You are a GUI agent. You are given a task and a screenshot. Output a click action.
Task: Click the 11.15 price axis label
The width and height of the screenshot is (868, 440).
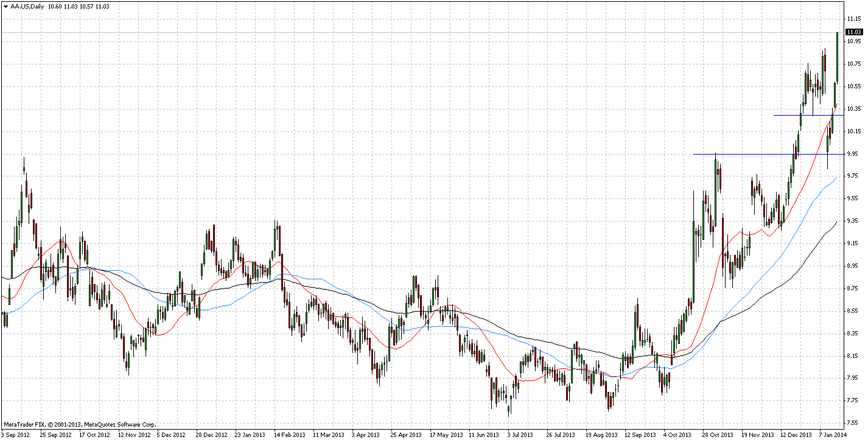tap(854, 19)
